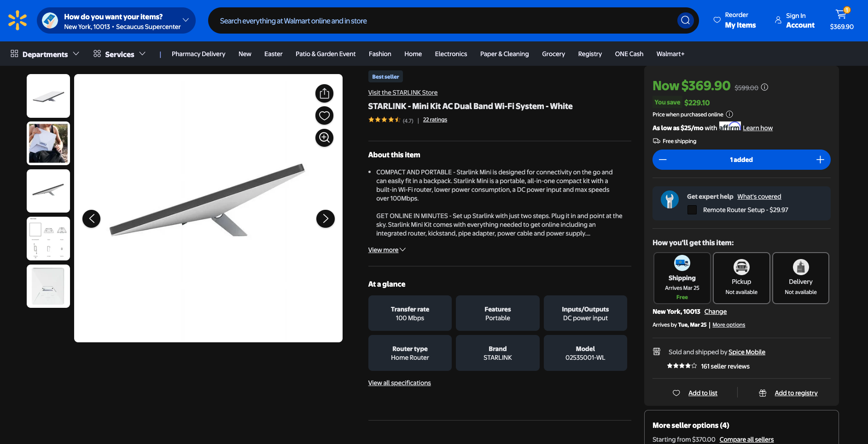868x444 pixels.
Task: Focus the Walmart search input field
Action: tap(442, 21)
